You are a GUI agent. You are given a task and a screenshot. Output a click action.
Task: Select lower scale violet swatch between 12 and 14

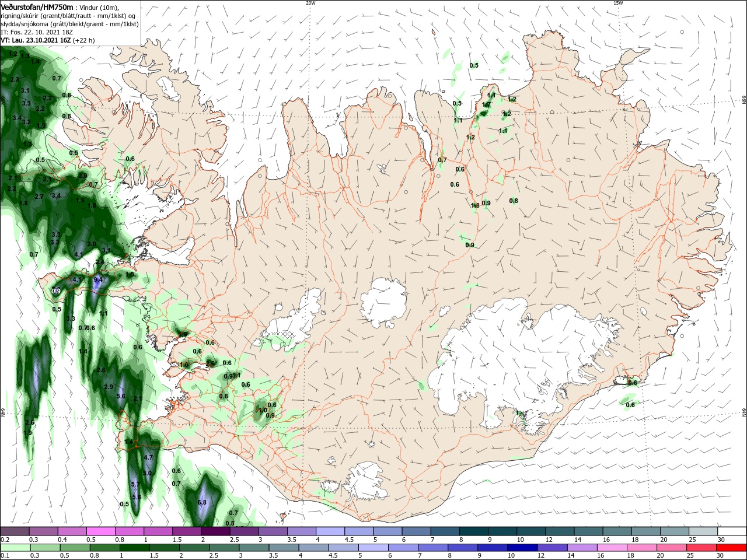(x=553, y=548)
